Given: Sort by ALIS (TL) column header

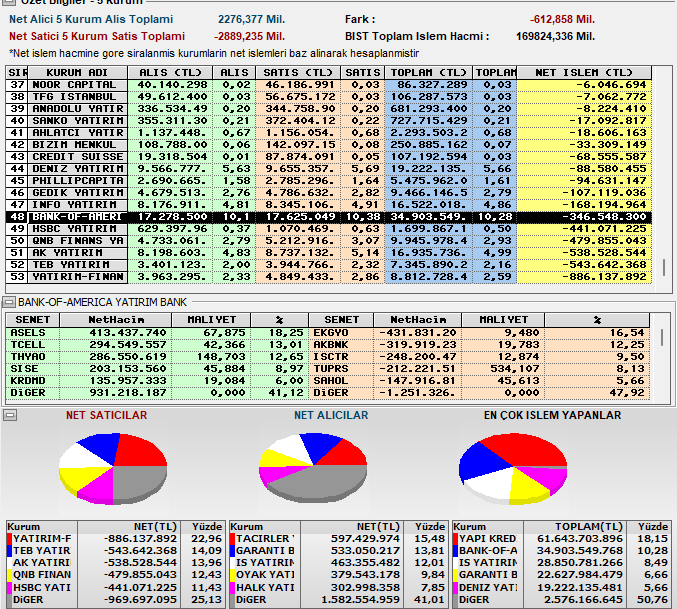Looking at the screenshot, I should pyautogui.click(x=170, y=73).
